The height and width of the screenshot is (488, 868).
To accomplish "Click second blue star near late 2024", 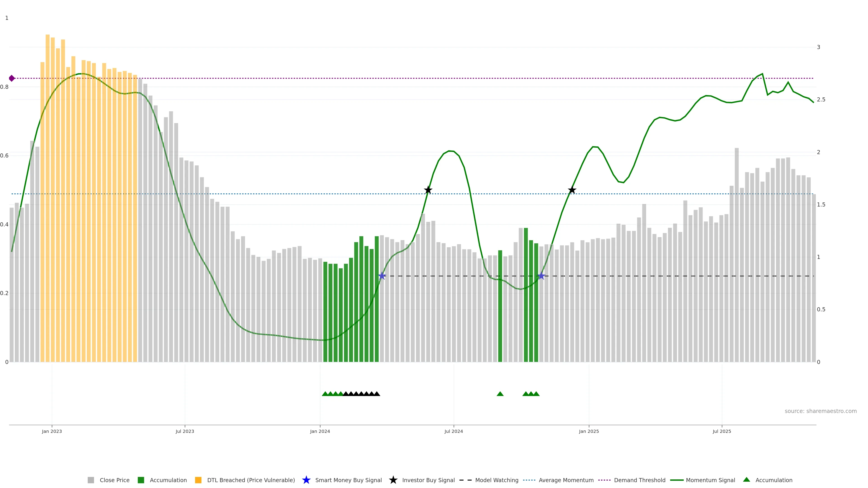I will (x=541, y=276).
